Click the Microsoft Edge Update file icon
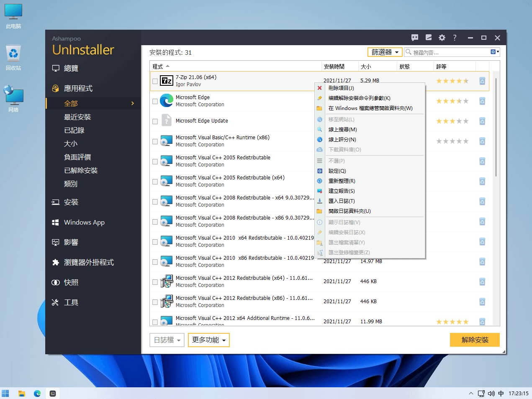 (x=167, y=121)
